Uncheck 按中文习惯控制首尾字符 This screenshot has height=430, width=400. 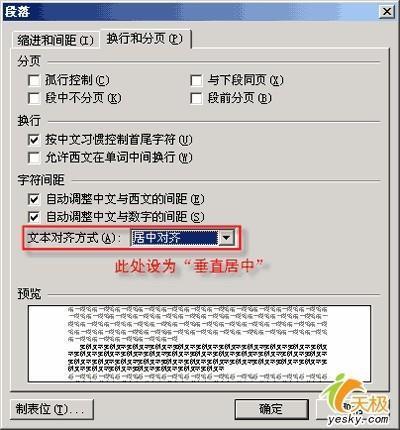point(34,140)
